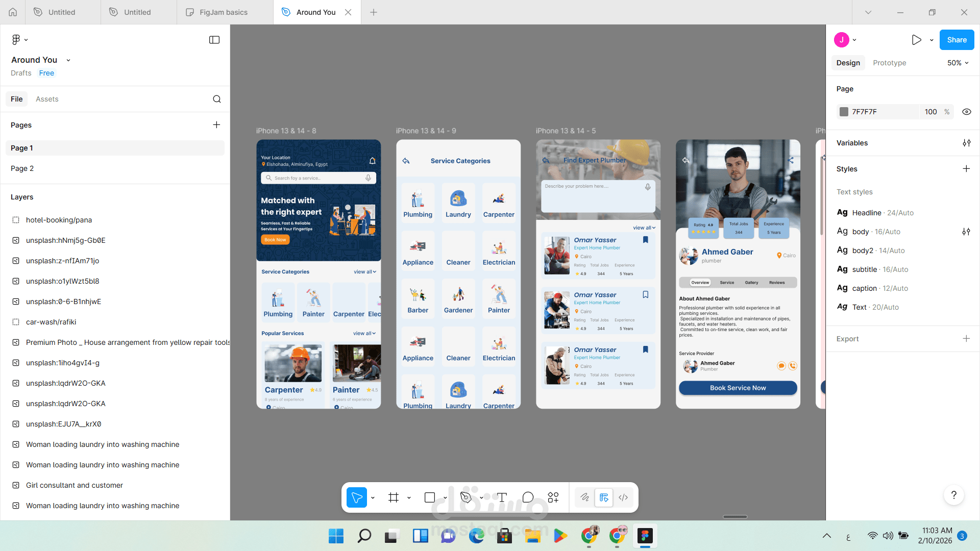Open the tab list chevron in title bar
The height and width of the screenshot is (551, 980).
click(868, 12)
